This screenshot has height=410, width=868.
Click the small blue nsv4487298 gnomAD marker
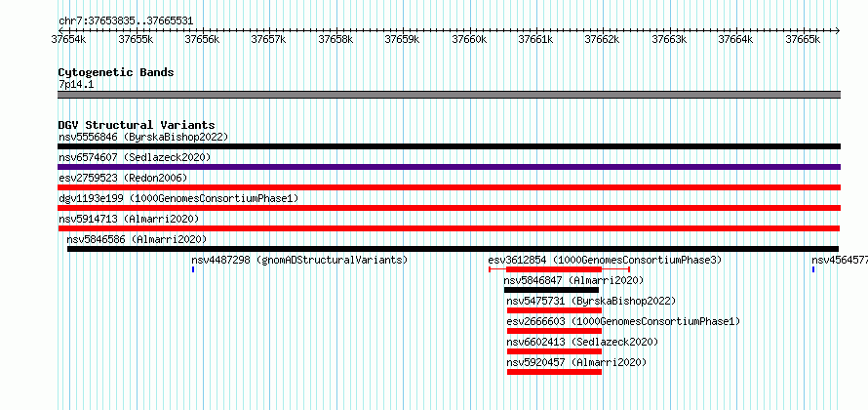[193, 269]
